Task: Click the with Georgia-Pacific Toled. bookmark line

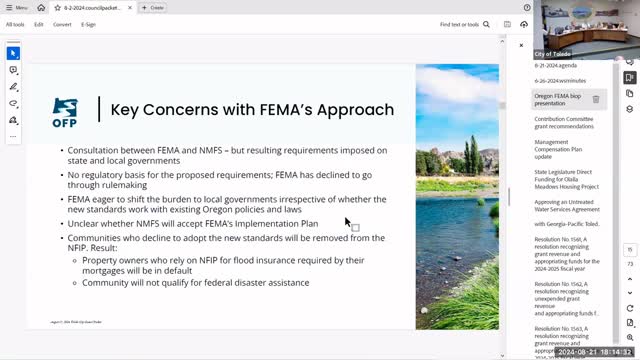Action: [567, 224]
